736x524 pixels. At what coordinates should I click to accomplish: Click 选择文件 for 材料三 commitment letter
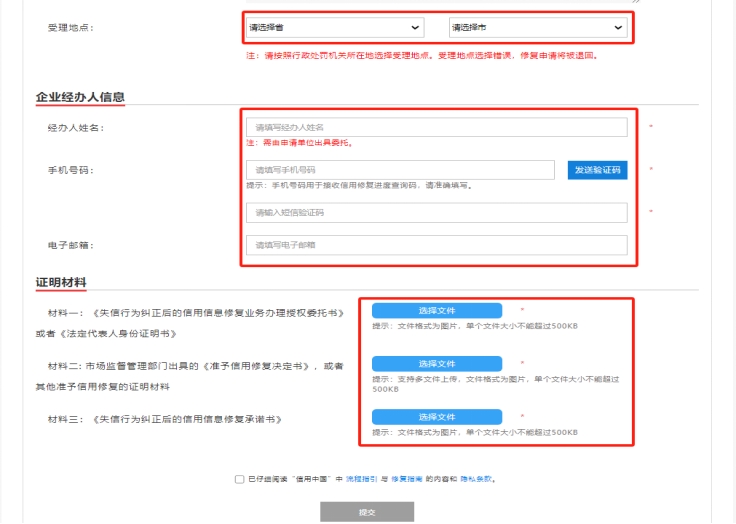(436, 417)
